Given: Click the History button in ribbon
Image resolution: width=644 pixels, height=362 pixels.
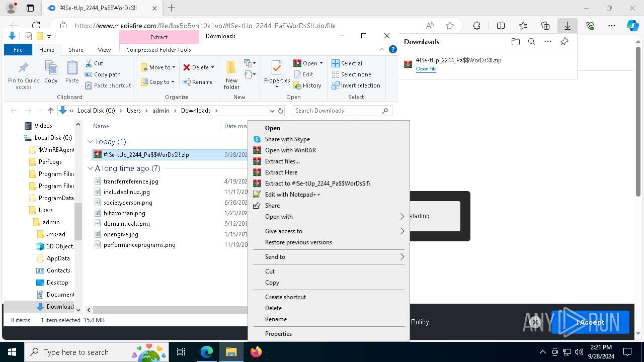Looking at the screenshot, I should click(307, 85).
